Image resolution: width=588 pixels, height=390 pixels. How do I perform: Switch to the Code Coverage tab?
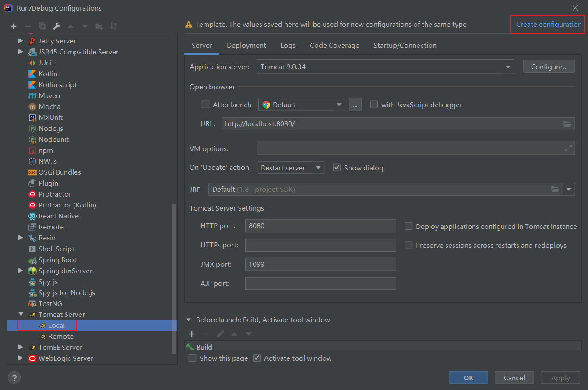[x=334, y=46]
